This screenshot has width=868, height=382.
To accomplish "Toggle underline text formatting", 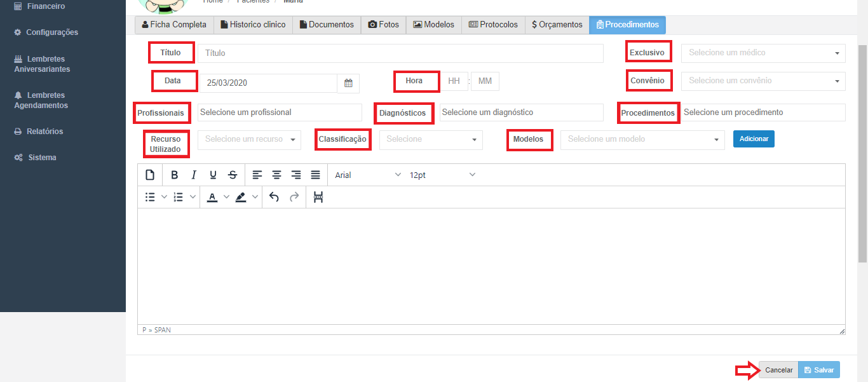I will [213, 175].
